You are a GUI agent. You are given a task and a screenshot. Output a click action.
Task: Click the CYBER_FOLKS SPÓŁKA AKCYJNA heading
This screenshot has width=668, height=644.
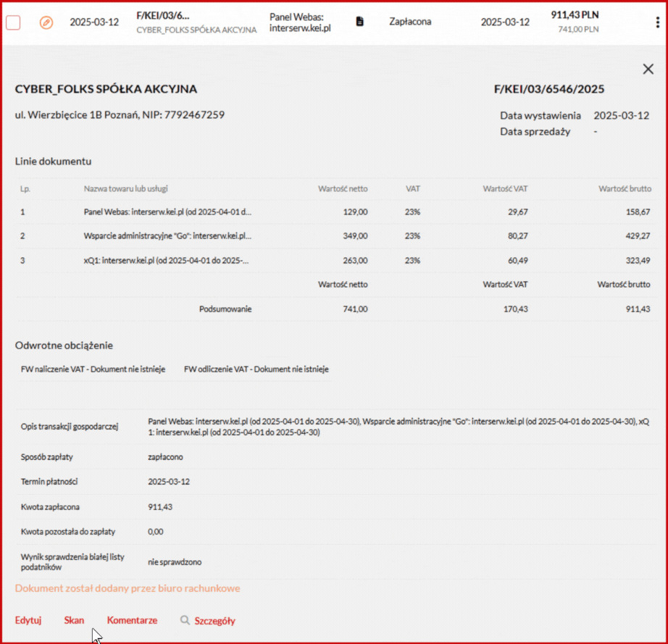106,89
